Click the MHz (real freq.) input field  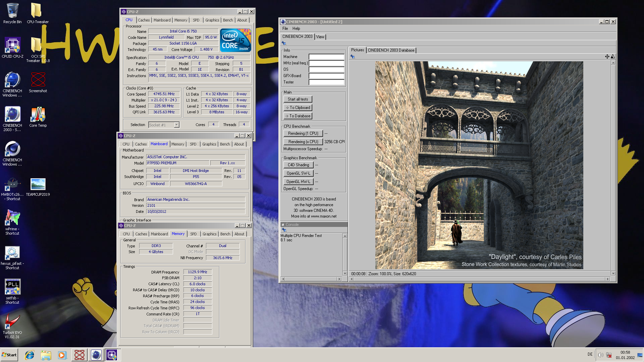click(326, 63)
